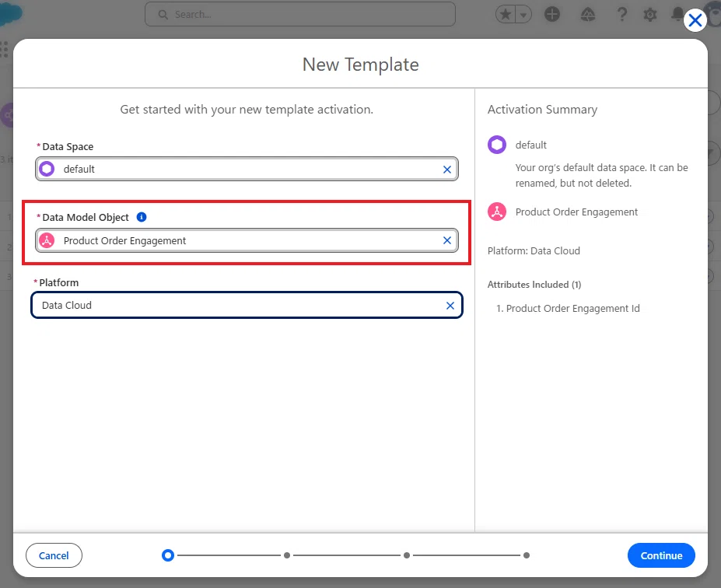Close the New Template dialog with X
Screen dimensions: 721x588
[x=695, y=20]
